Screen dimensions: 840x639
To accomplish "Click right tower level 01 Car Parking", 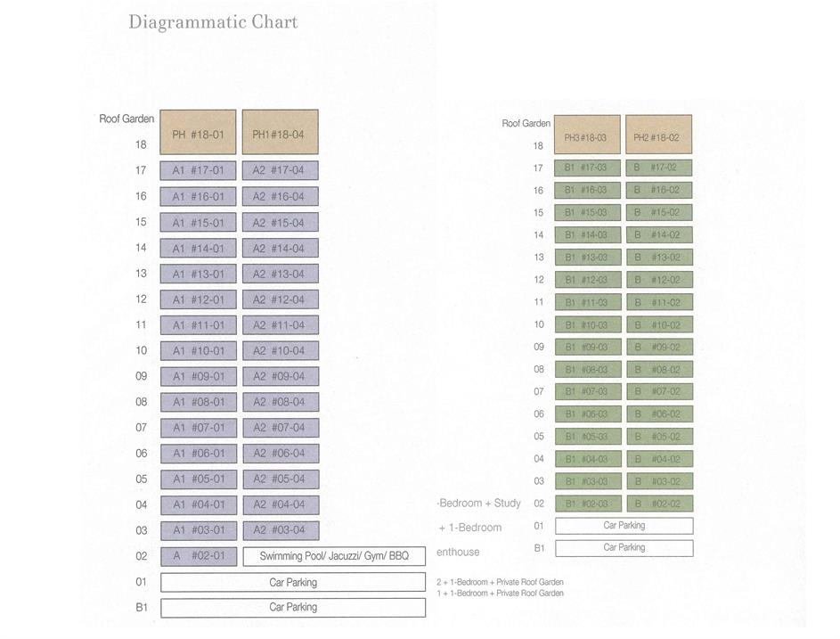I will (624, 526).
